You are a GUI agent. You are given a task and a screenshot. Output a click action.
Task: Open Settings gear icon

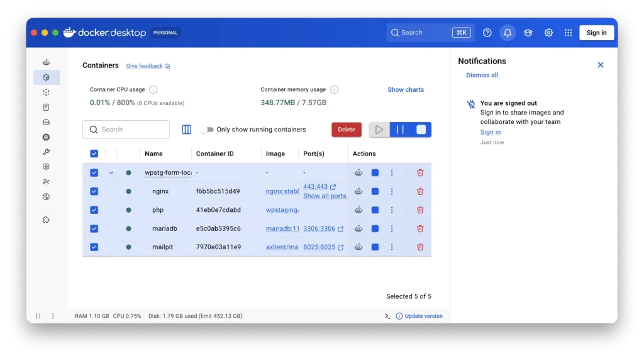click(x=548, y=33)
